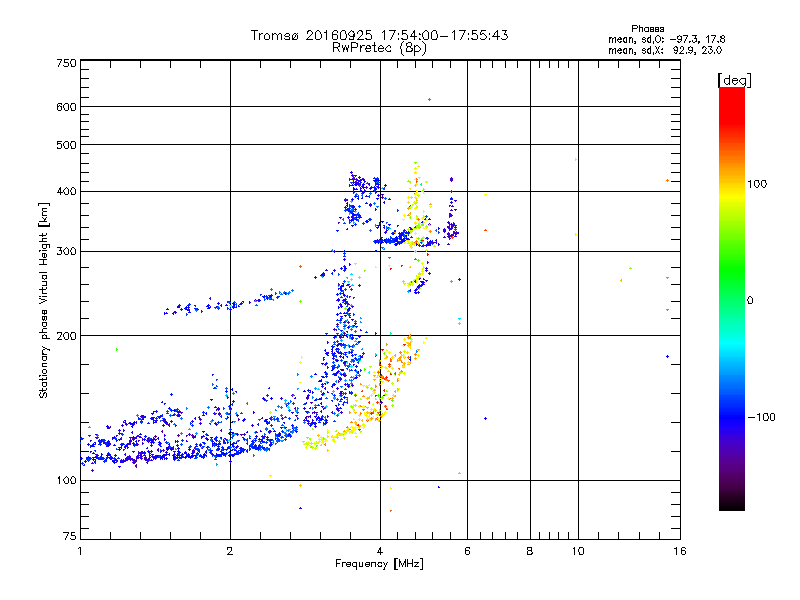Click the x-axis tick label '1'
The height and width of the screenshot is (600, 800).
pos(80,551)
